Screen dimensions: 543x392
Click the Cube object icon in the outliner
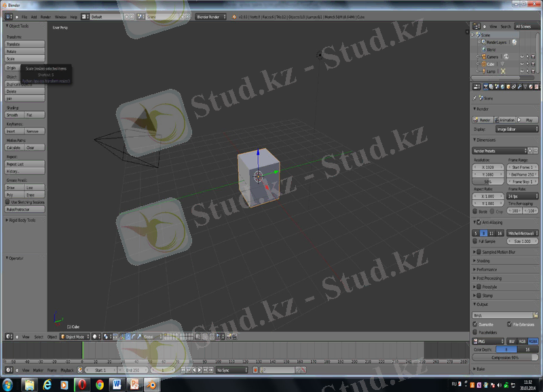[x=483, y=64]
